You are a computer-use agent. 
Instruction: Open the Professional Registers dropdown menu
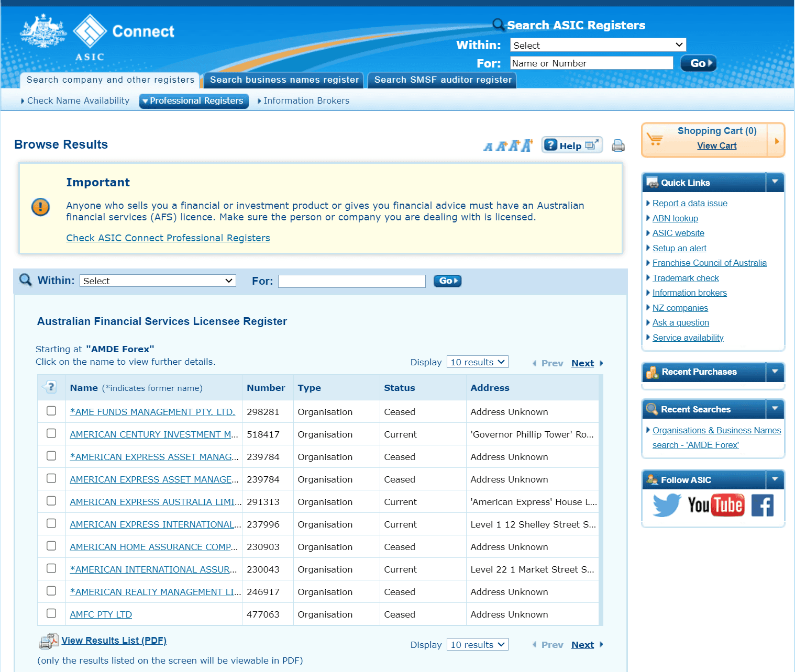194,101
